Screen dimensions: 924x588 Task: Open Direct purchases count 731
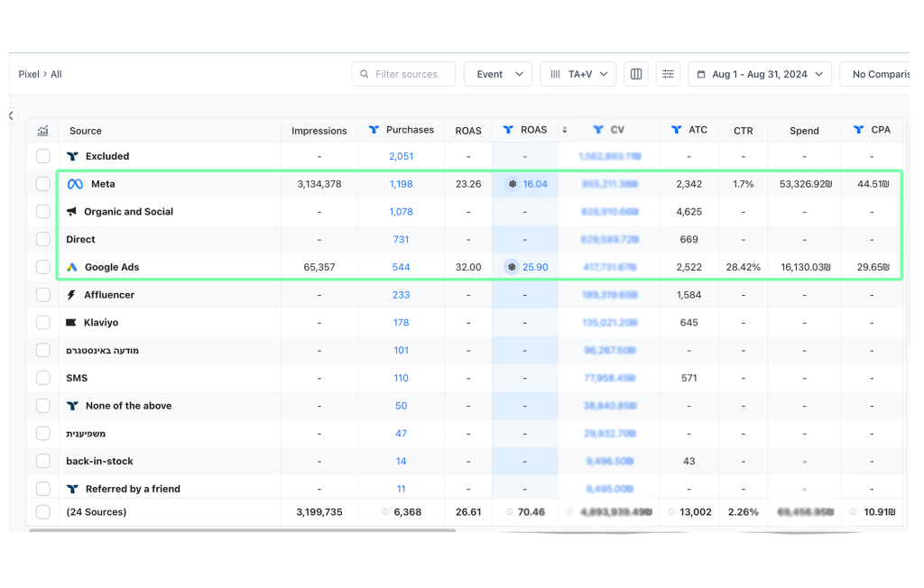[x=401, y=239]
